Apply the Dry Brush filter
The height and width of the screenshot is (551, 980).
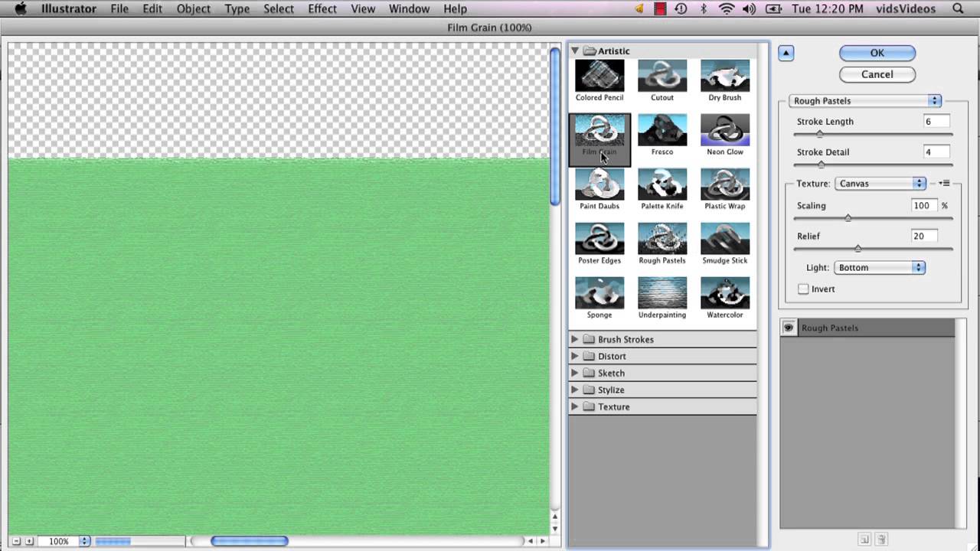pyautogui.click(x=724, y=76)
